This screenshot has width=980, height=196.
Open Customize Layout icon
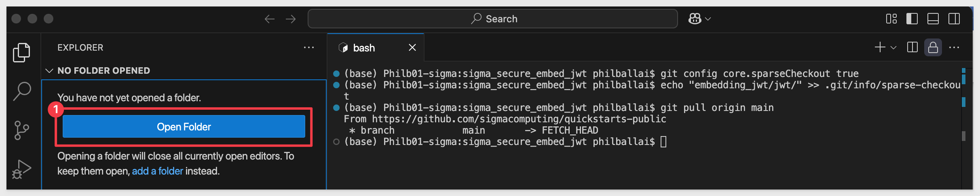891,19
